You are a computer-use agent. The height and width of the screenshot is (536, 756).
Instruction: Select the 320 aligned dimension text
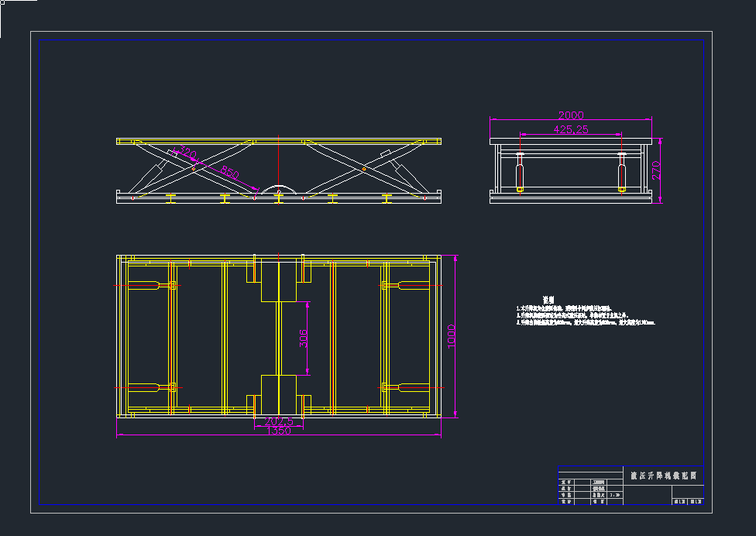click(x=187, y=153)
